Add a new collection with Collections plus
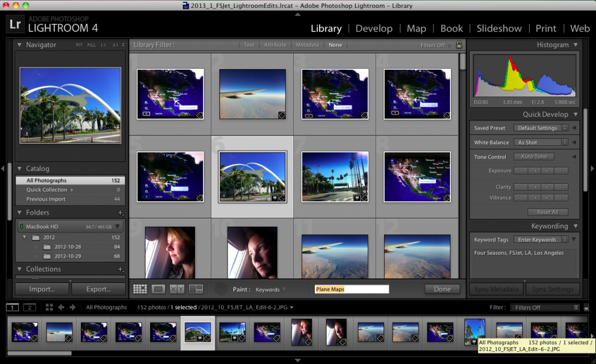Screen dimensions: 596x364 click(x=120, y=269)
